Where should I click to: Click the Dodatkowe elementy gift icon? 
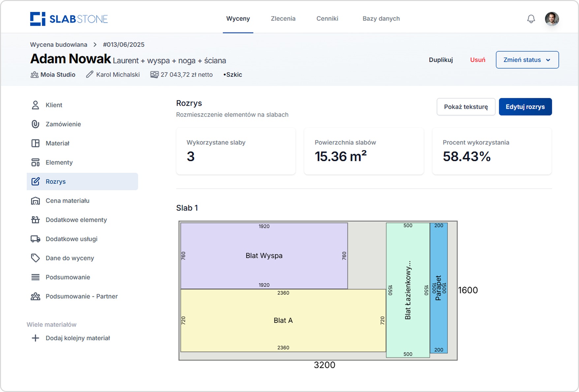pyautogui.click(x=35, y=220)
